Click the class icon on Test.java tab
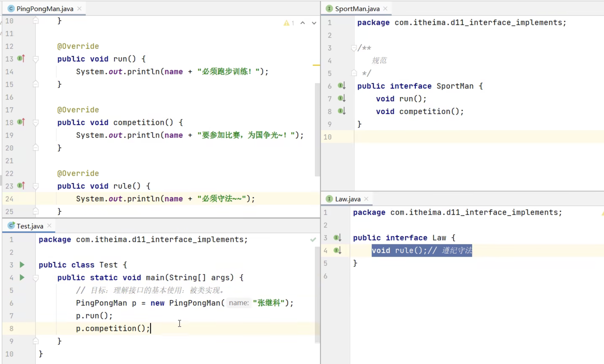Viewport: 604px width, 364px height. click(x=11, y=226)
